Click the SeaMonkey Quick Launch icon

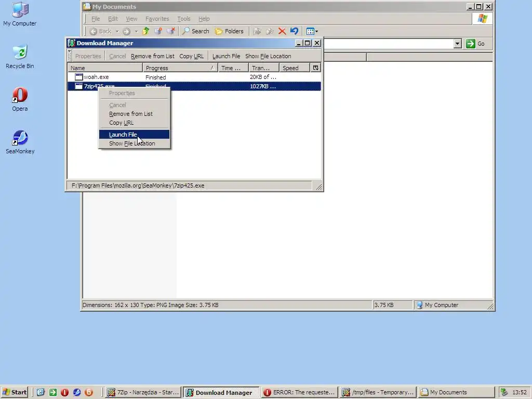[77, 393]
